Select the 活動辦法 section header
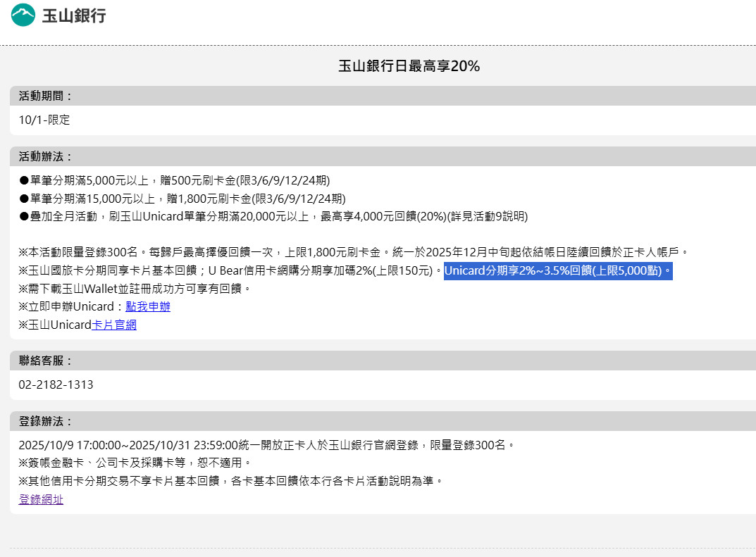 pyautogui.click(x=46, y=156)
